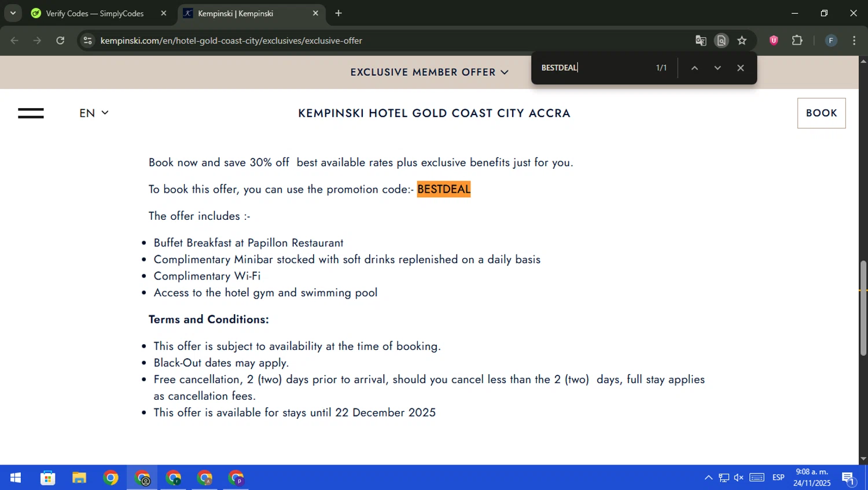Image resolution: width=868 pixels, height=490 pixels.
Task: Bookmark this page with star icon
Action: pyautogui.click(x=742, y=40)
